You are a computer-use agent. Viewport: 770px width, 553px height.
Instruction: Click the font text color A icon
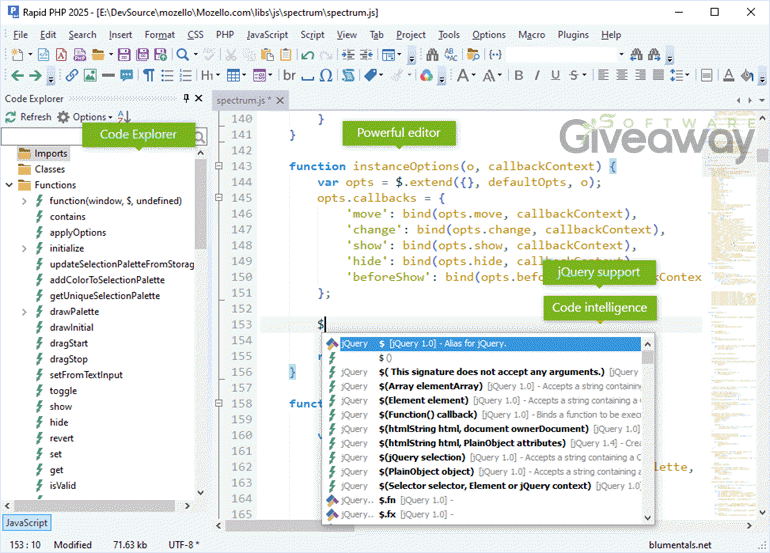coord(729,76)
